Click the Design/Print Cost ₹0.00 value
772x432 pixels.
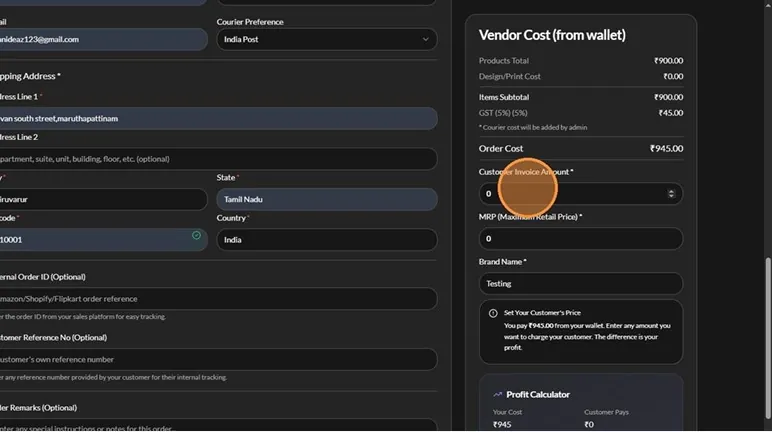click(x=673, y=76)
